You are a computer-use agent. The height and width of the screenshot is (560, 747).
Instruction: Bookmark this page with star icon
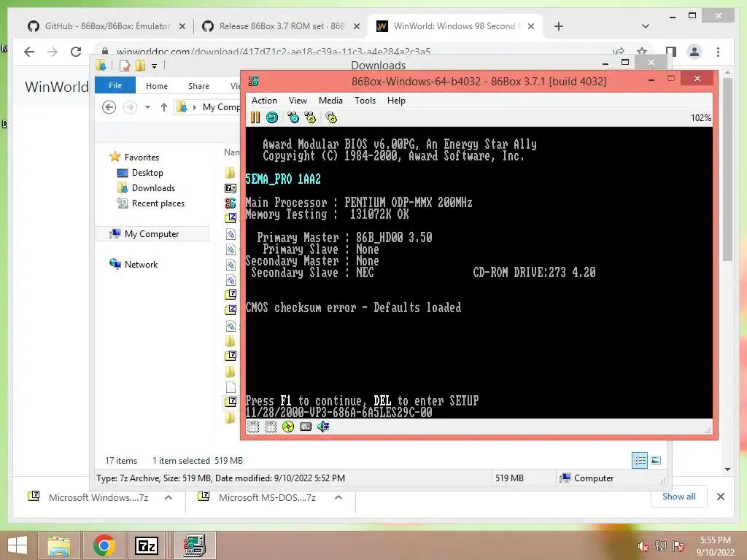642,52
